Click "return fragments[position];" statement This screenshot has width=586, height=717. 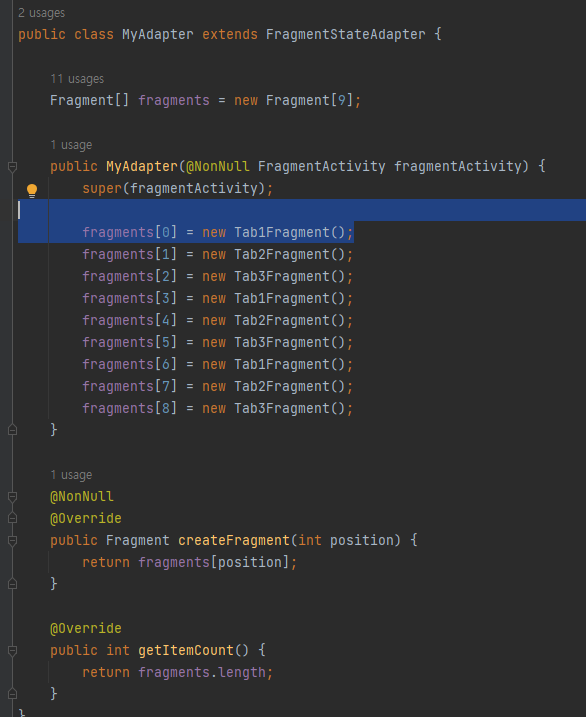tap(189, 562)
